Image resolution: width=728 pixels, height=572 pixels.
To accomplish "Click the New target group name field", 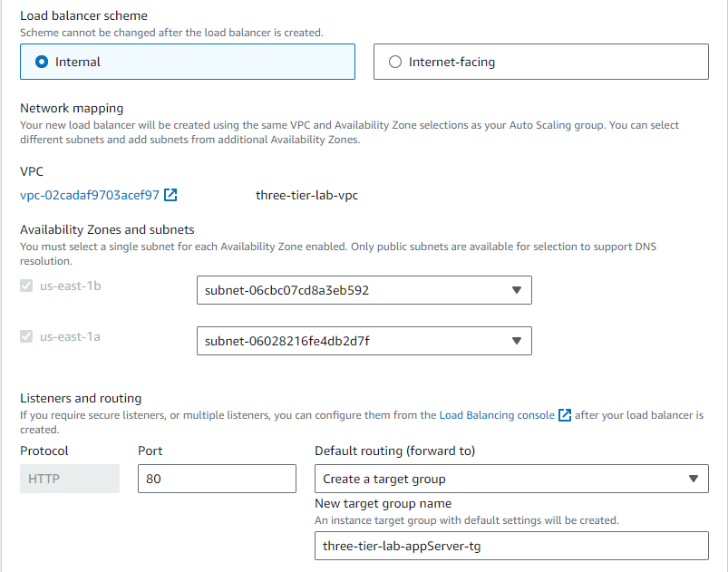I will coord(510,546).
